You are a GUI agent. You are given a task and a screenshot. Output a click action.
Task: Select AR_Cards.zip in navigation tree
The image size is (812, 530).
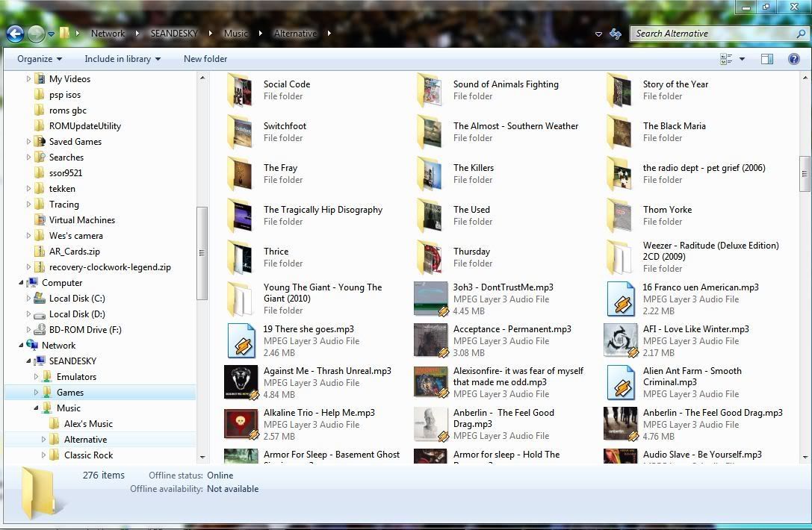[x=75, y=252]
